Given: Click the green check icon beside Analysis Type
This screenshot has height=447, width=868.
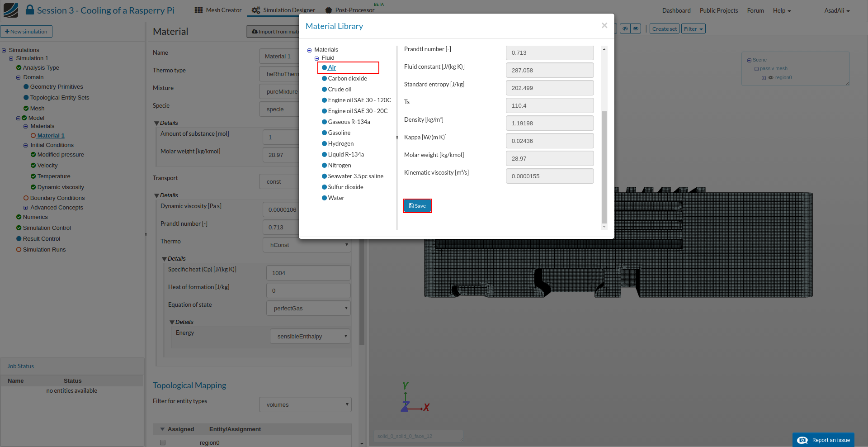Looking at the screenshot, I should coord(19,68).
